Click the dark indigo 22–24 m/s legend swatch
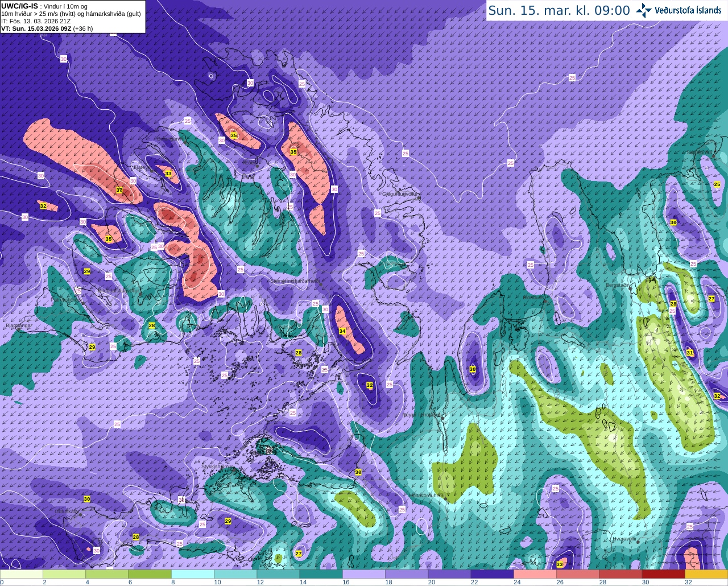Image resolution: width=728 pixels, height=586 pixels. [492, 574]
